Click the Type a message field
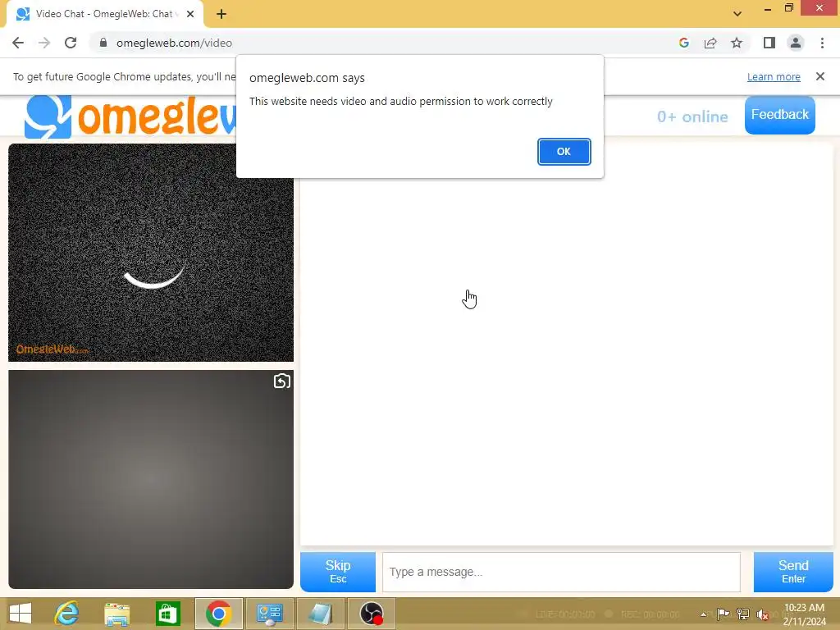The image size is (840, 630). [x=561, y=572]
